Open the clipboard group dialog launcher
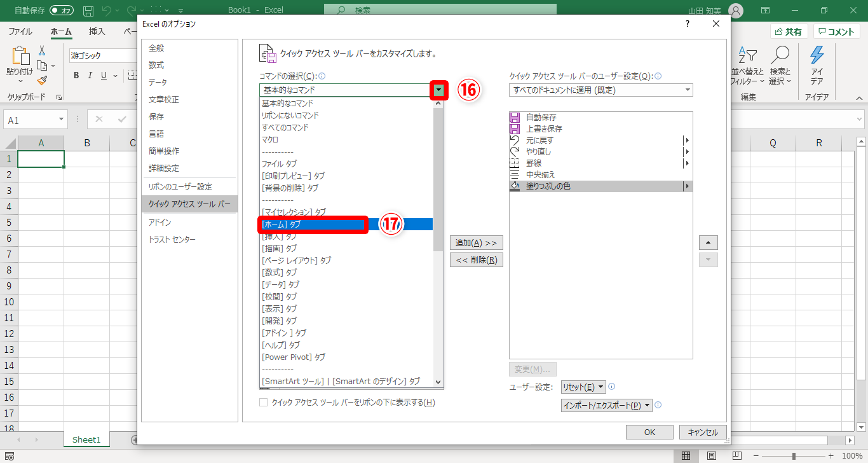Screen dimensions: 868x463 click(x=58, y=97)
